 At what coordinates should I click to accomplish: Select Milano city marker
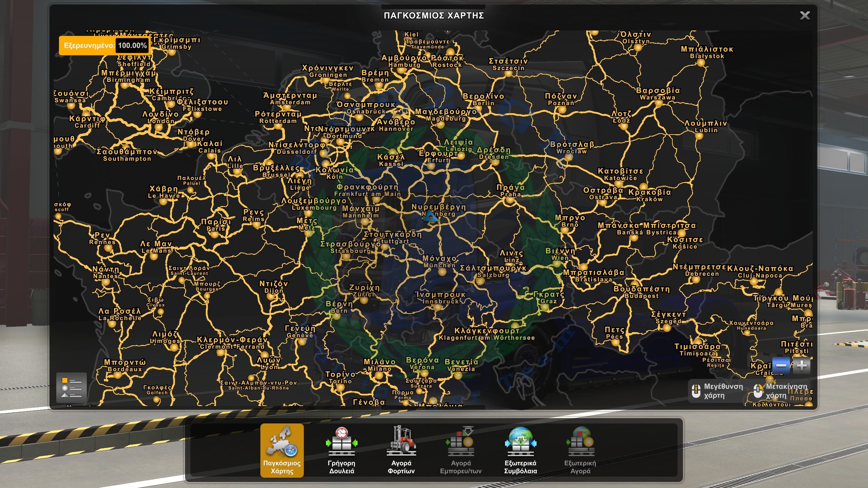tap(379, 375)
